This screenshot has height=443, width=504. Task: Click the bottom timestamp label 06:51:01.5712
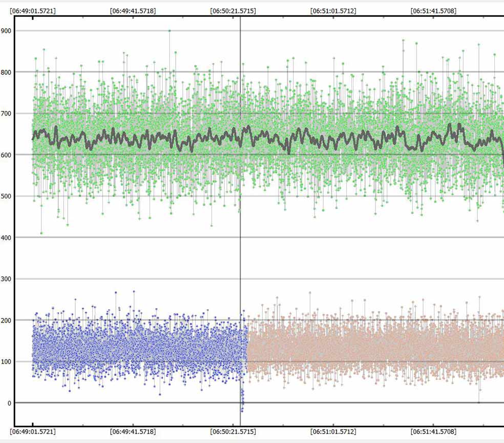333,431
